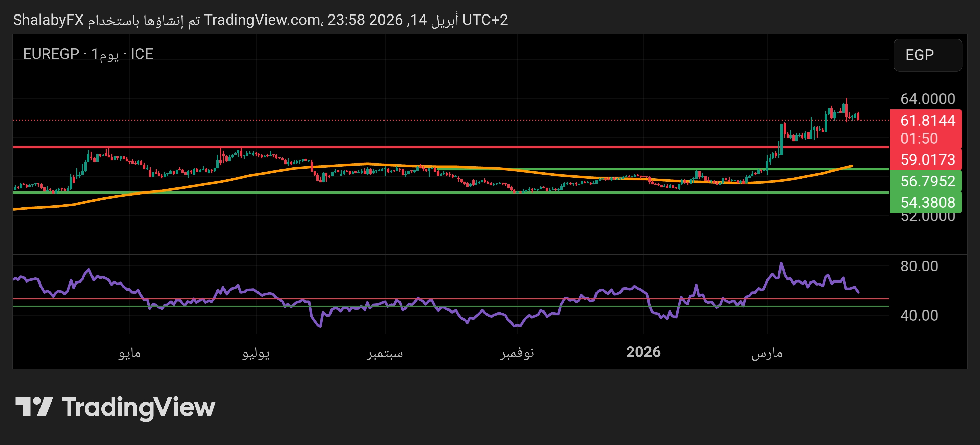Click the 40.00 RSI axis label
Screen dimensions: 980x445
[919, 315]
